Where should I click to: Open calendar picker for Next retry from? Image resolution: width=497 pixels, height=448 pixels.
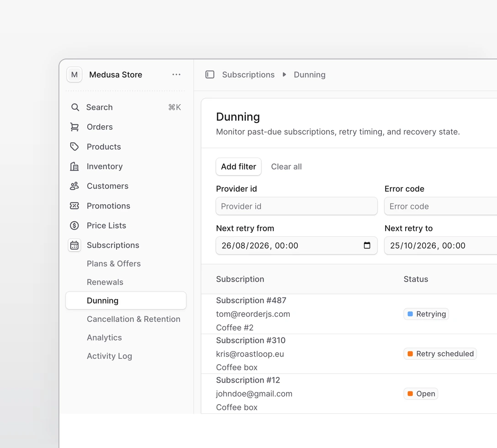(x=367, y=245)
